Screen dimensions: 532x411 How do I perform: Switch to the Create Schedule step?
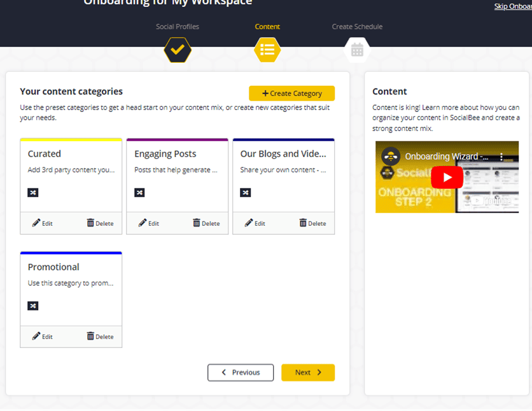point(358,27)
